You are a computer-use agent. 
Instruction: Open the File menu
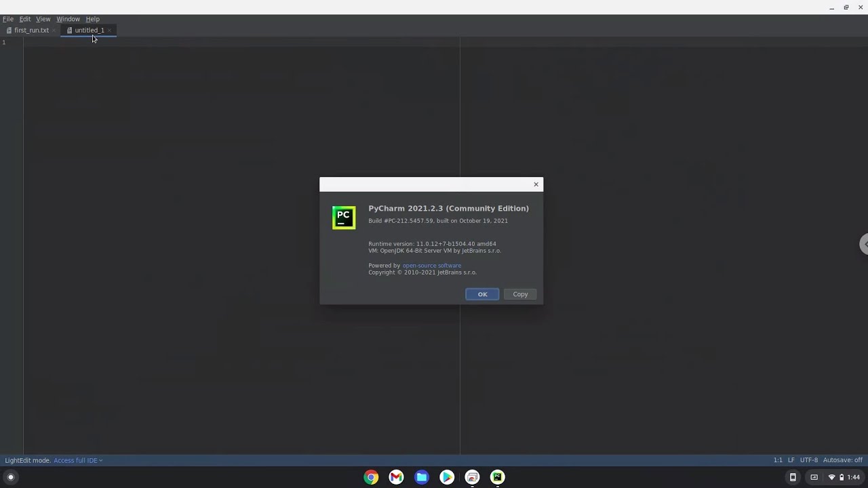pyautogui.click(x=8, y=19)
